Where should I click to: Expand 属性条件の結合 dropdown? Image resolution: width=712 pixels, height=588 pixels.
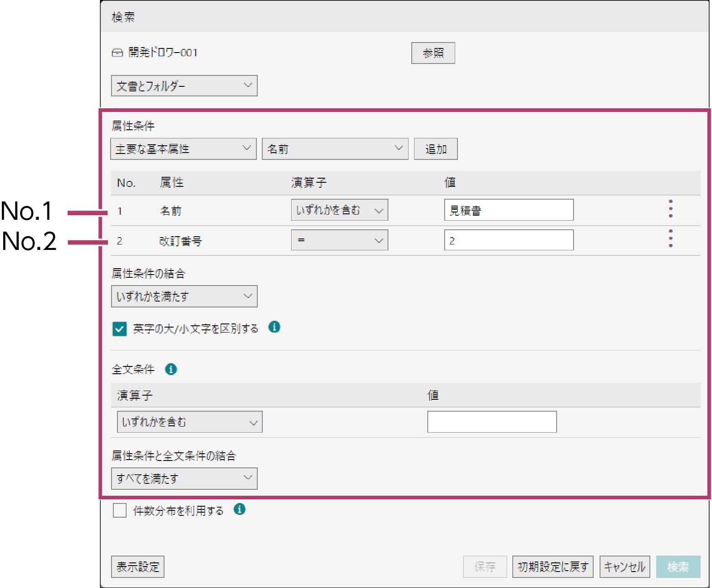pos(184,297)
